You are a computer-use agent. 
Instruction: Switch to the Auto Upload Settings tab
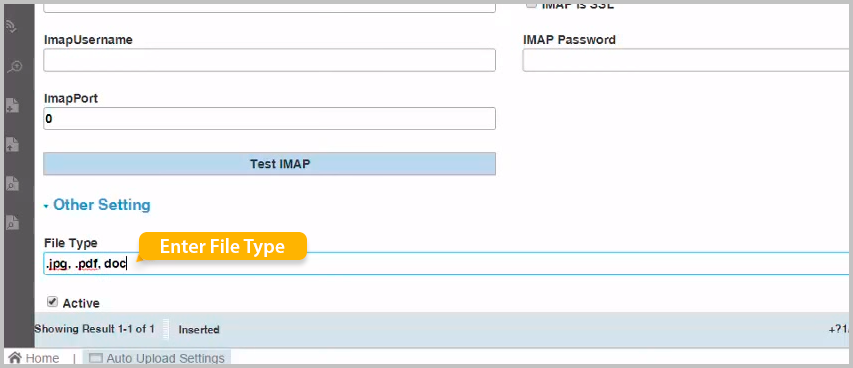157,358
